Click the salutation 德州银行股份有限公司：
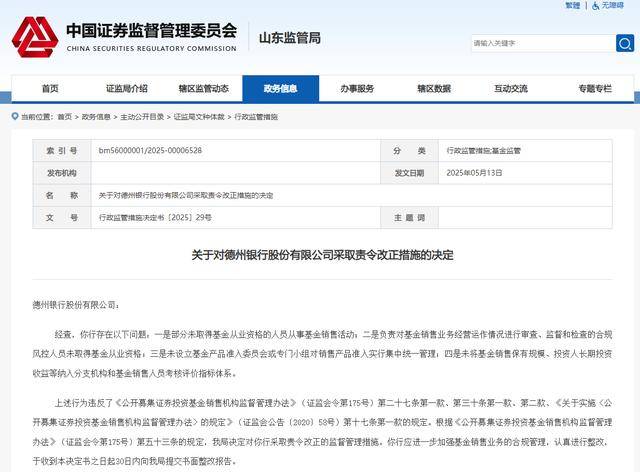Image resolution: width=640 pixels, height=472 pixels. [x=76, y=305]
